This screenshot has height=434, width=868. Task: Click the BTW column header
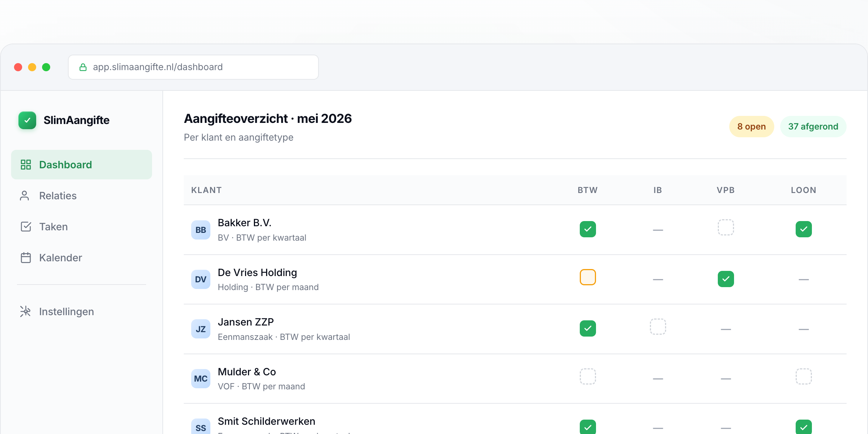[x=588, y=190]
